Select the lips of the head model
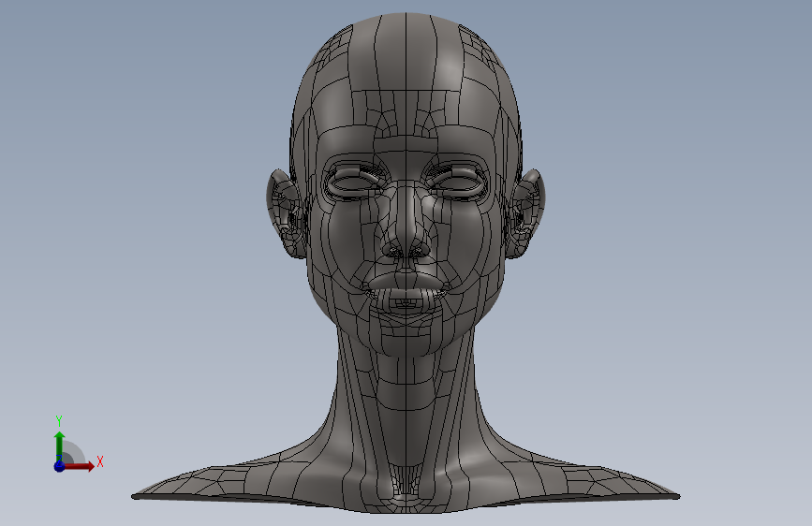This screenshot has width=812, height=526. coord(406,291)
